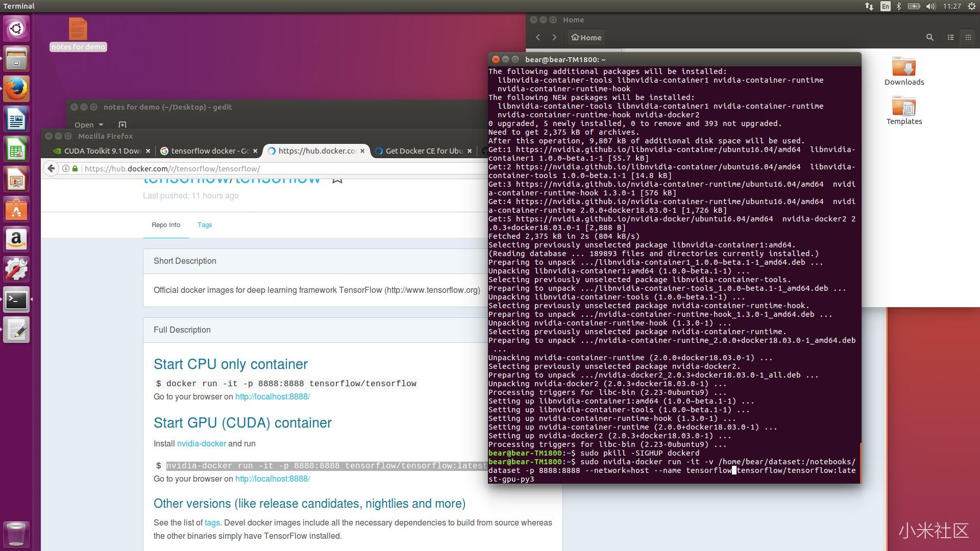
Task: Close the Get Docker CE tab
Action: coord(470,151)
